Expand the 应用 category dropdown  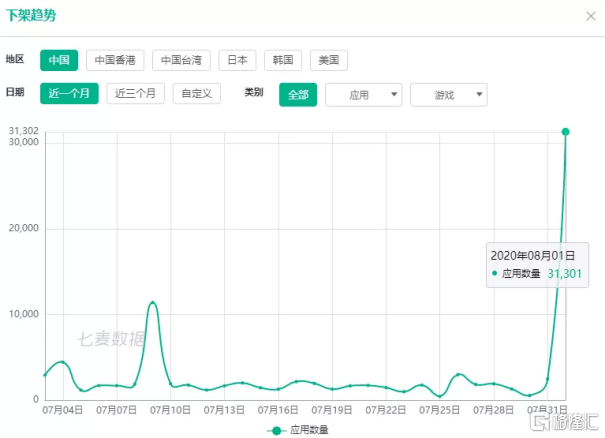363,95
